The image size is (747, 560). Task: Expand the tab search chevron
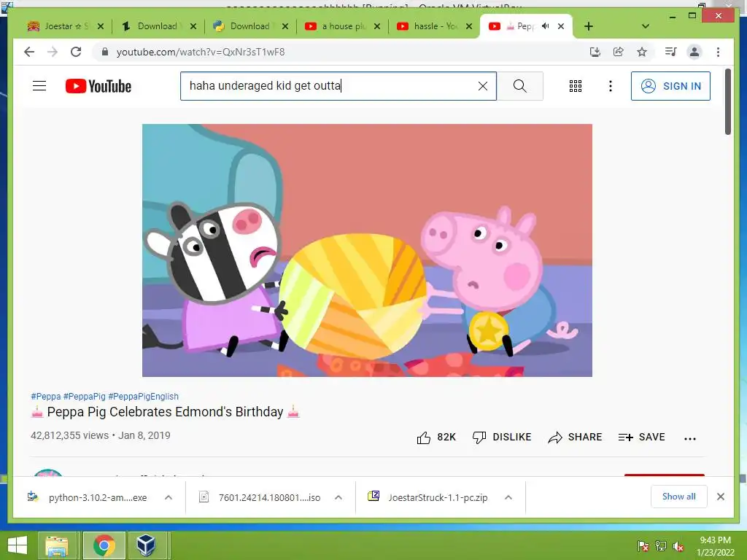coord(646,26)
